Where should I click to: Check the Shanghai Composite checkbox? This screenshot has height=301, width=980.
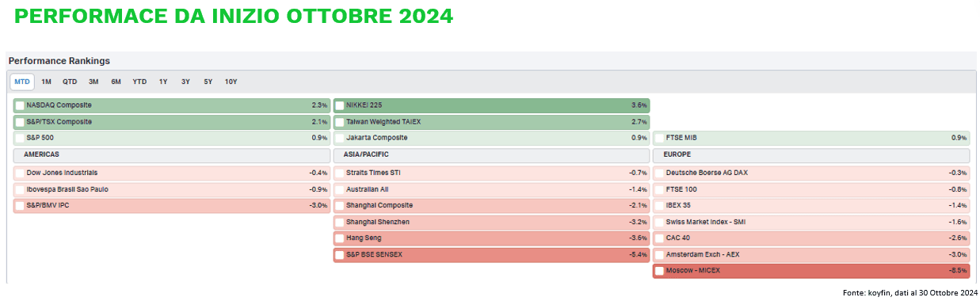click(340, 206)
